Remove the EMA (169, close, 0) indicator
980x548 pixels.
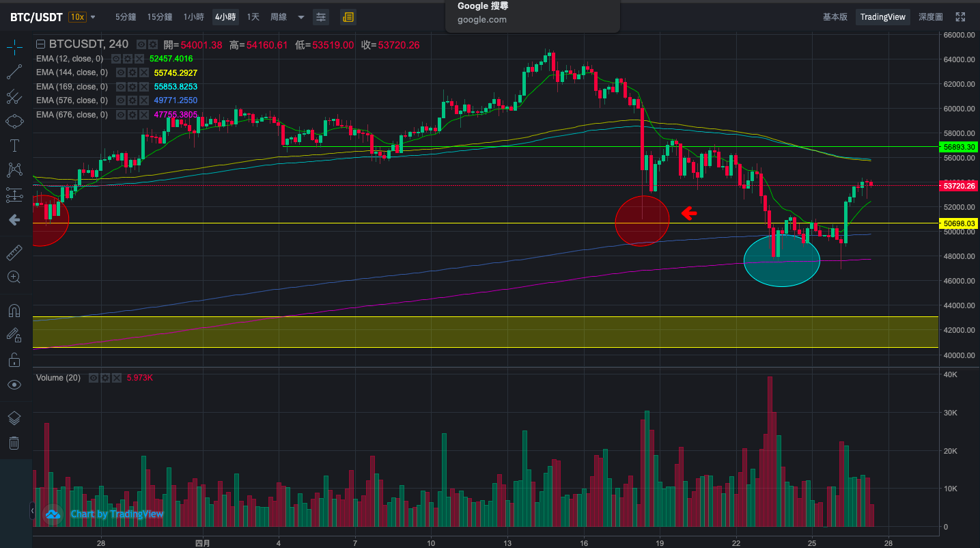click(x=144, y=87)
